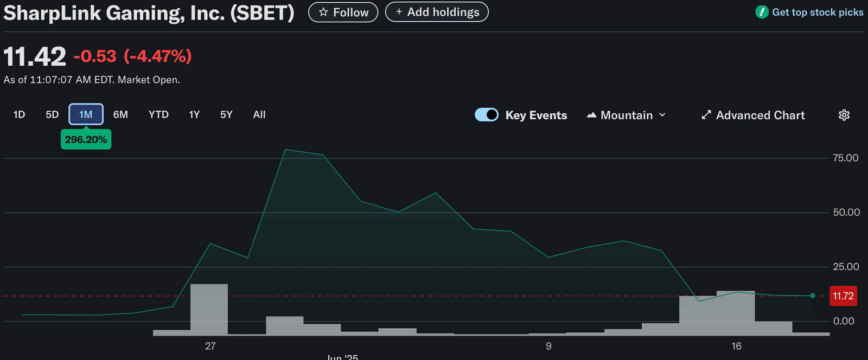Click the Get top stock picks link
This screenshot has height=360, width=868.
(817, 12)
